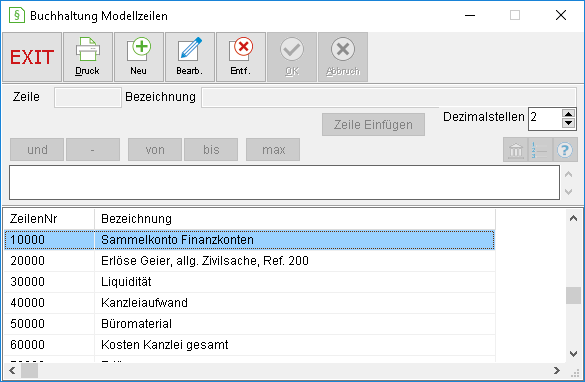Print the list with the Druck button
This screenshot has width=585, height=382.
pos(88,57)
